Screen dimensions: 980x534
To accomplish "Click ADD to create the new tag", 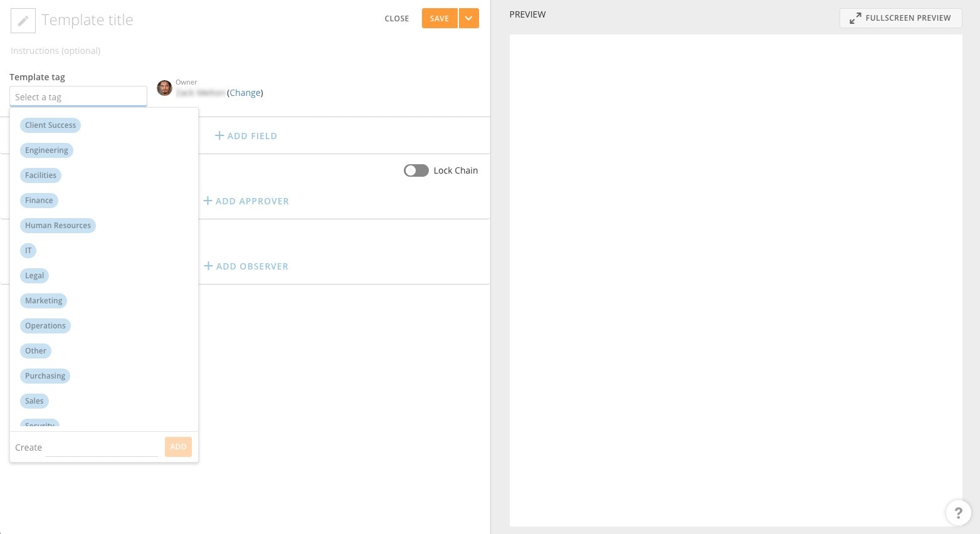I will pos(178,447).
